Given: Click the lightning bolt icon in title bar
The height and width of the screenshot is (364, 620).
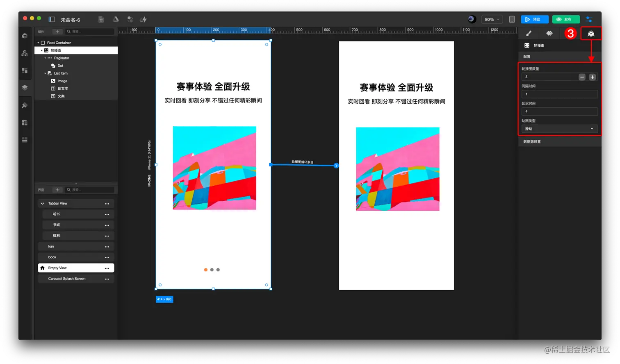Looking at the screenshot, I should coord(144,19).
